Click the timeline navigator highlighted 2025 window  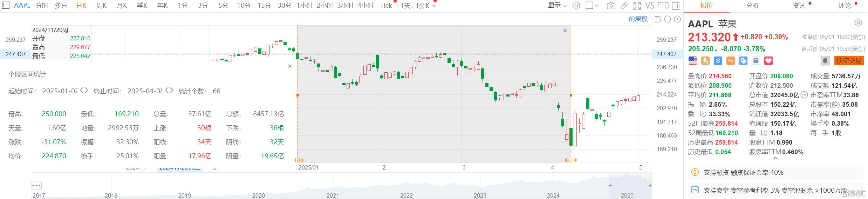[630, 185]
